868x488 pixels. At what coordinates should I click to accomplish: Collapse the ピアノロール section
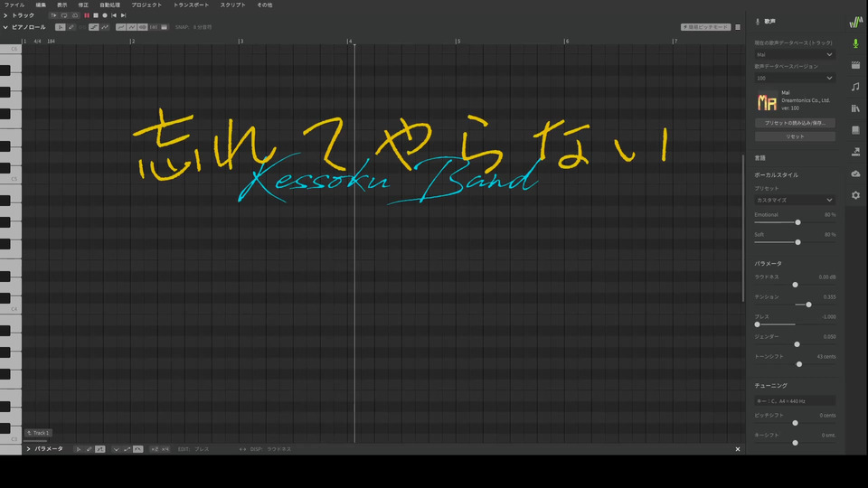tap(5, 27)
